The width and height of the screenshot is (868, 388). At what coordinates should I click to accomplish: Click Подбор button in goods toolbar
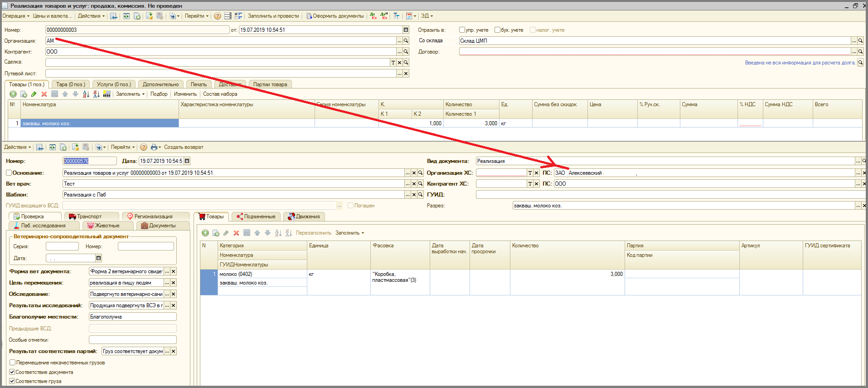159,94
